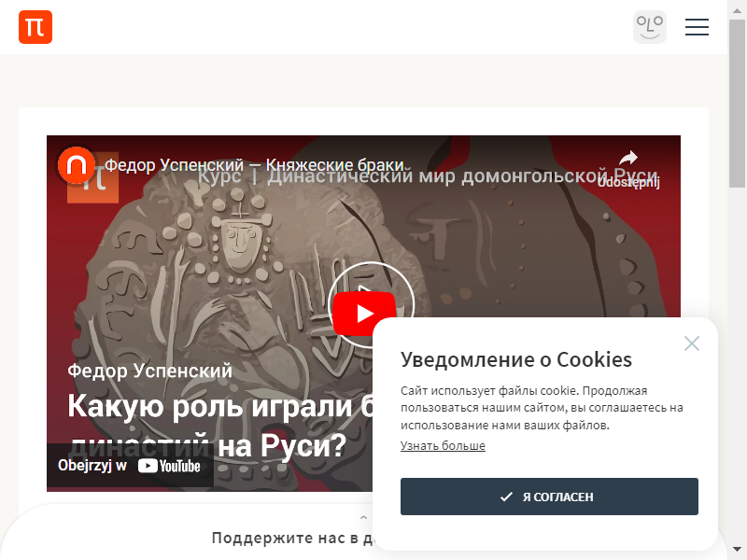The image size is (747, 560).
Task: Click the Udostępnij share arrow icon
Action: point(628,158)
